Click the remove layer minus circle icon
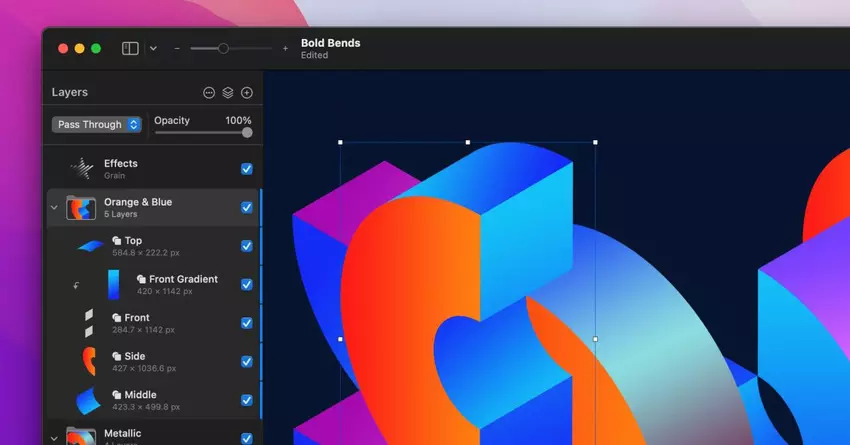 209,93
